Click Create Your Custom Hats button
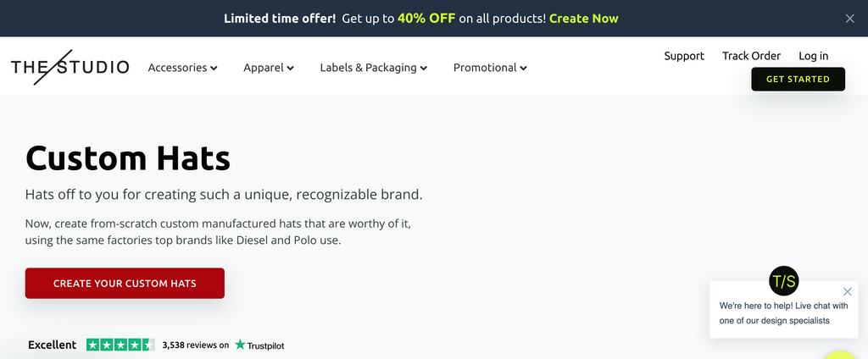Image resolution: width=868 pixels, height=359 pixels. coord(125,284)
